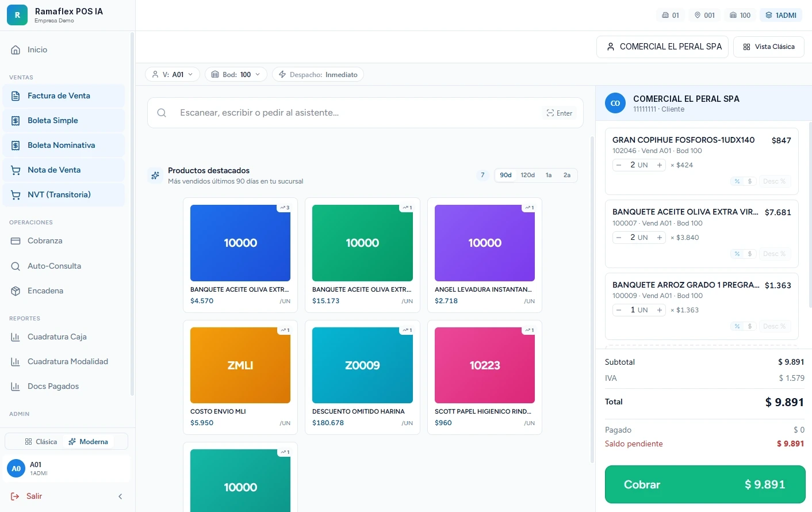Screen dimensions: 812x512
Task: Click the COMERCIAL EL PERAL SPA customer button
Action: (662, 47)
